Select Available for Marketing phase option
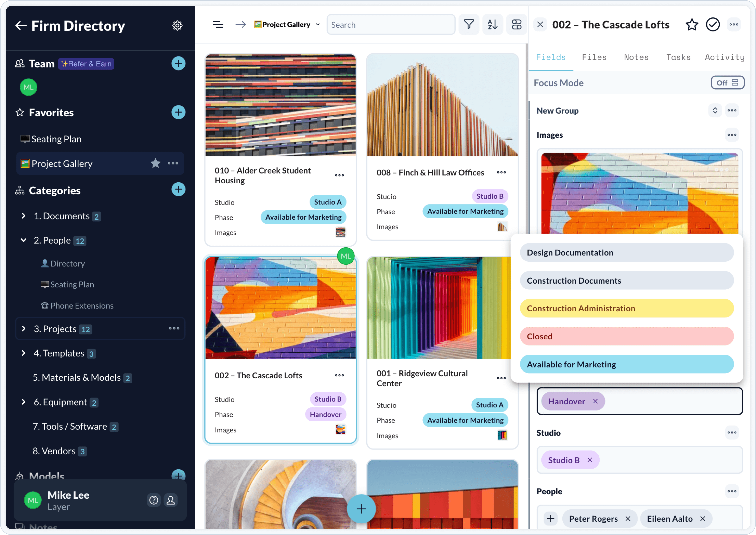The image size is (756, 535). [x=627, y=364]
